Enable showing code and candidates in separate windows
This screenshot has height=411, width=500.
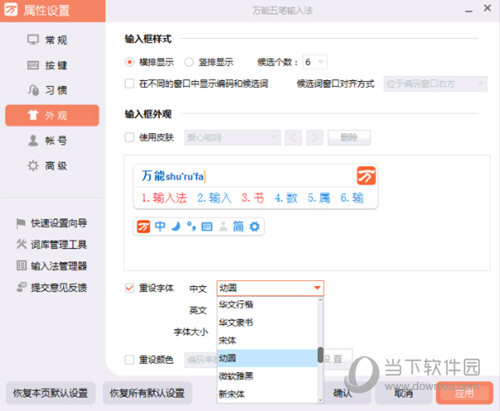(x=129, y=83)
